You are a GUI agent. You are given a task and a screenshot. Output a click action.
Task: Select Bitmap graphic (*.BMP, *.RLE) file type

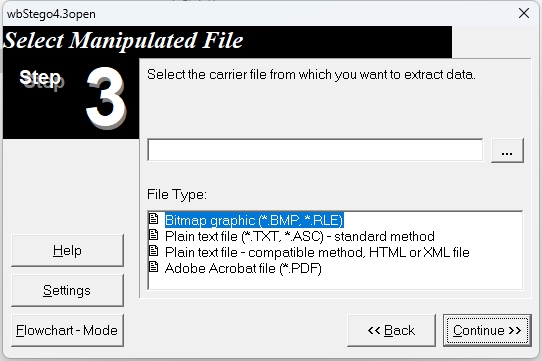pyautogui.click(x=254, y=220)
